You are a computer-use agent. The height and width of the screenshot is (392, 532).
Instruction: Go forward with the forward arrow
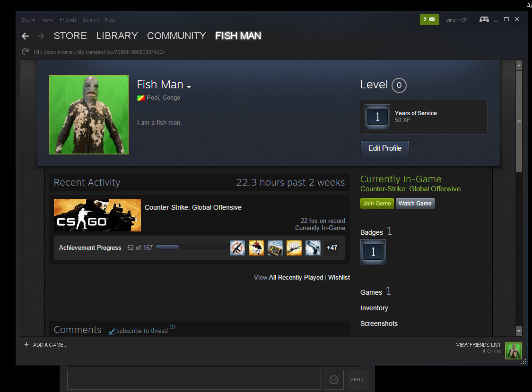pos(41,36)
